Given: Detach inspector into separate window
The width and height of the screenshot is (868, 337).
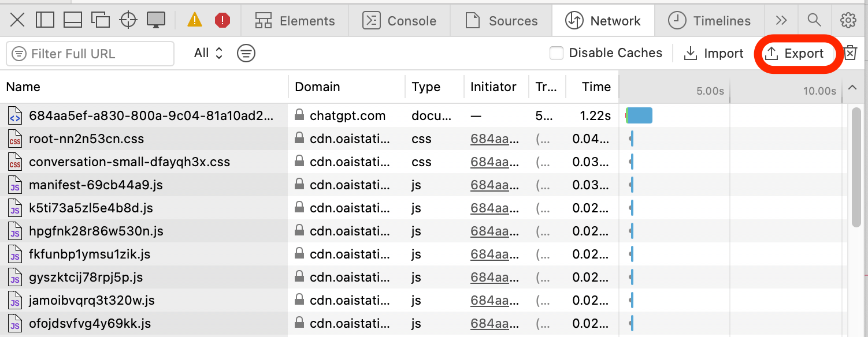Looking at the screenshot, I should tap(101, 20).
